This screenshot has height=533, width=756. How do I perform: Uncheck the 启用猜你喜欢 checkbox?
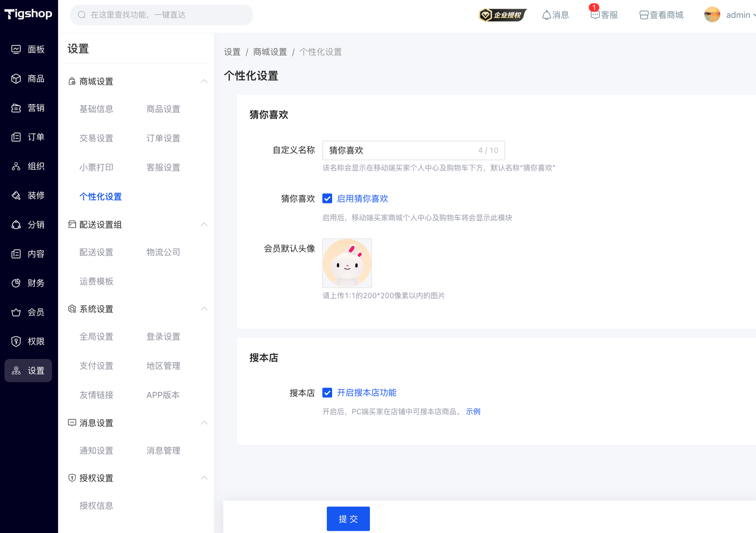(327, 199)
